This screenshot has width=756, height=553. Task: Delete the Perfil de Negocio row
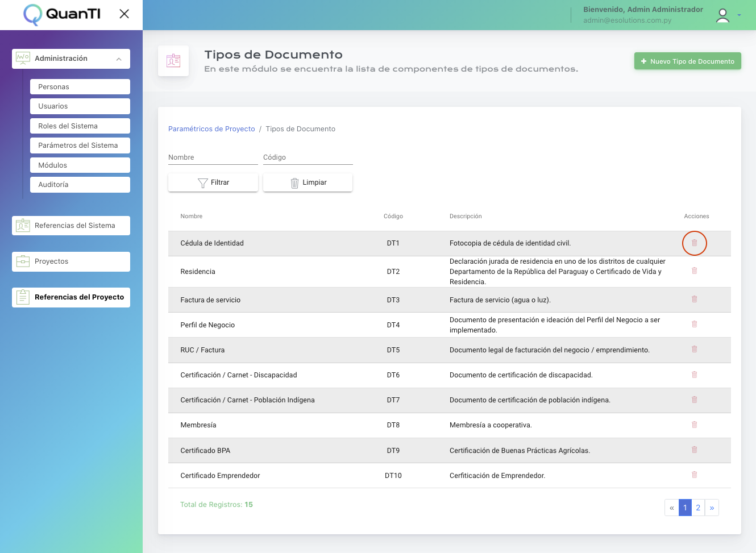point(694,325)
